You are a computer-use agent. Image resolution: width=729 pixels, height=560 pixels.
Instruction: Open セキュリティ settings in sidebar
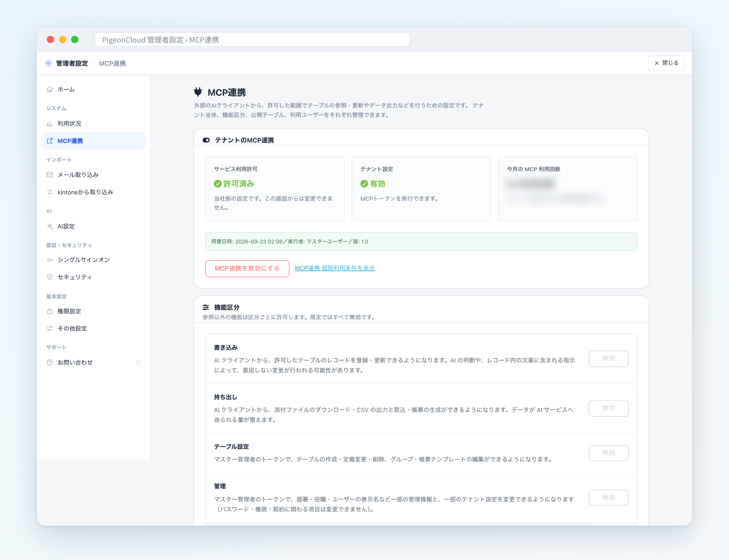click(94, 277)
